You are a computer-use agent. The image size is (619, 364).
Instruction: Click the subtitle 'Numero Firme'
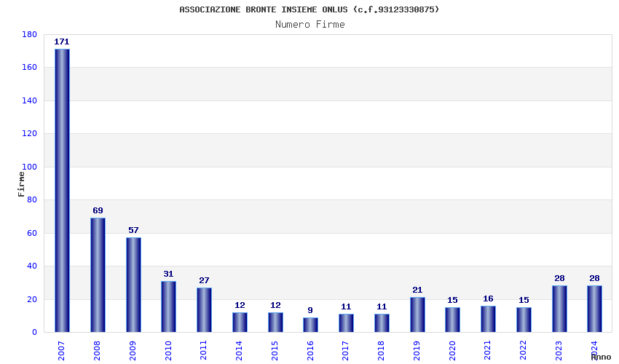point(310,25)
